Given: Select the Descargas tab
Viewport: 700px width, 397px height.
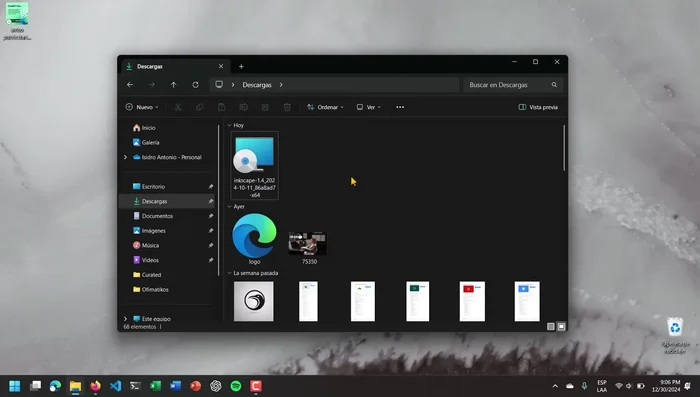Looking at the screenshot, I should click(x=175, y=67).
